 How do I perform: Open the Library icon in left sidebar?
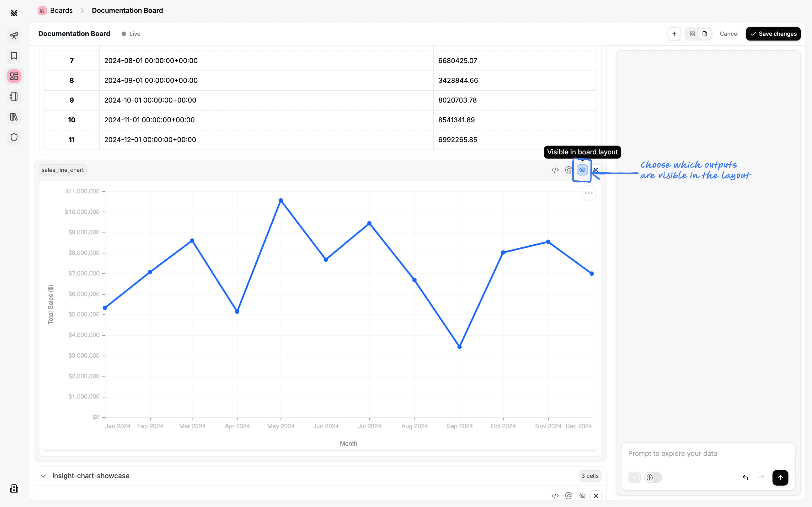(x=14, y=117)
